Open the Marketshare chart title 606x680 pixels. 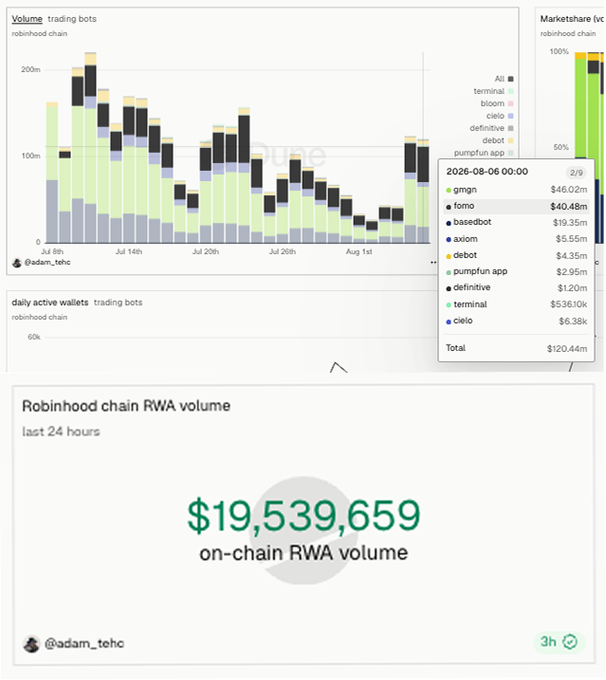tap(572, 19)
